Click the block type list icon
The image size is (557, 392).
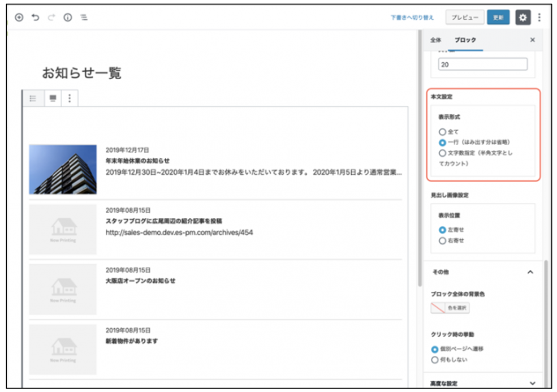pyautogui.click(x=33, y=98)
